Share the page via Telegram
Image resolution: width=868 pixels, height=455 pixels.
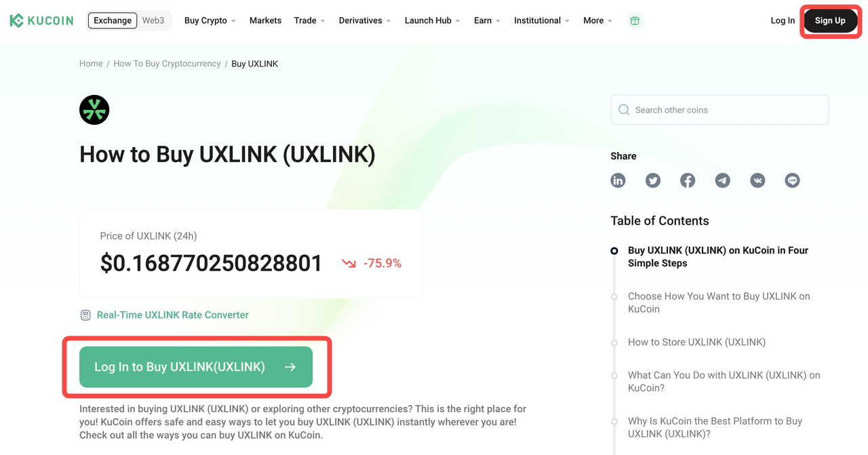(x=723, y=180)
